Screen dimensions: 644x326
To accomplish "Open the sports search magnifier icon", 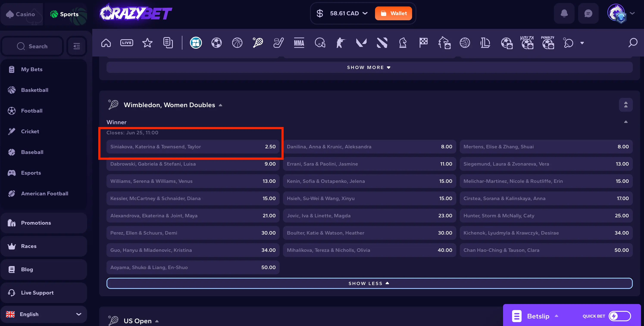I will click(x=633, y=43).
